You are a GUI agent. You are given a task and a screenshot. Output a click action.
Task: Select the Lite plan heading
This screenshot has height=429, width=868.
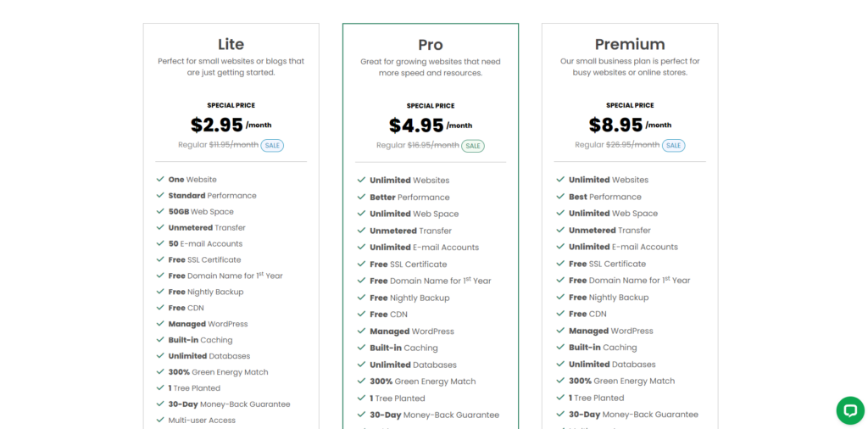point(231,44)
